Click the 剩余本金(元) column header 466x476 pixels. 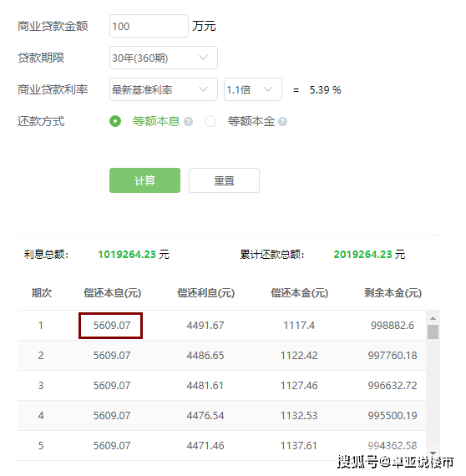coord(393,293)
